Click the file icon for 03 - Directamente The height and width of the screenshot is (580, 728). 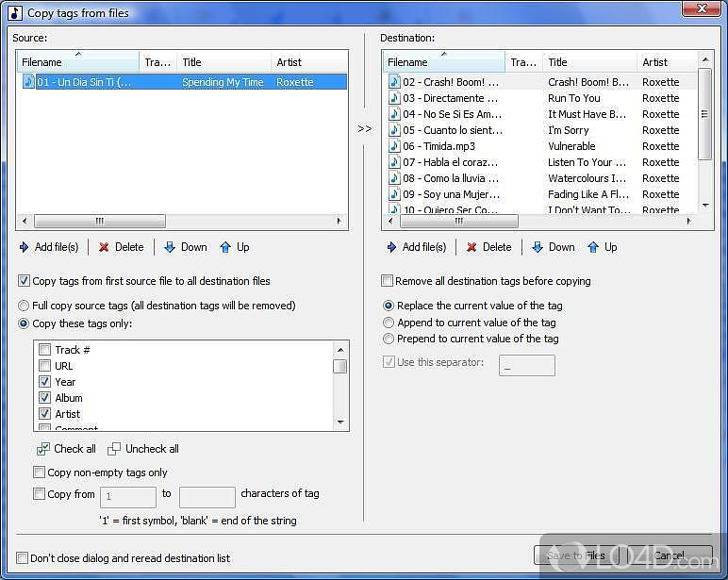click(x=394, y=98)
